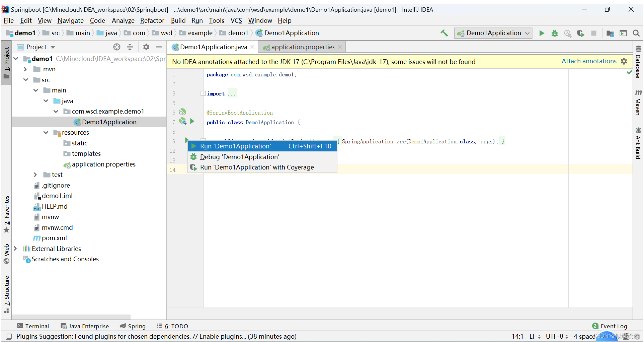
Task: Open the Spring tool window
Action: coord(133,326)
